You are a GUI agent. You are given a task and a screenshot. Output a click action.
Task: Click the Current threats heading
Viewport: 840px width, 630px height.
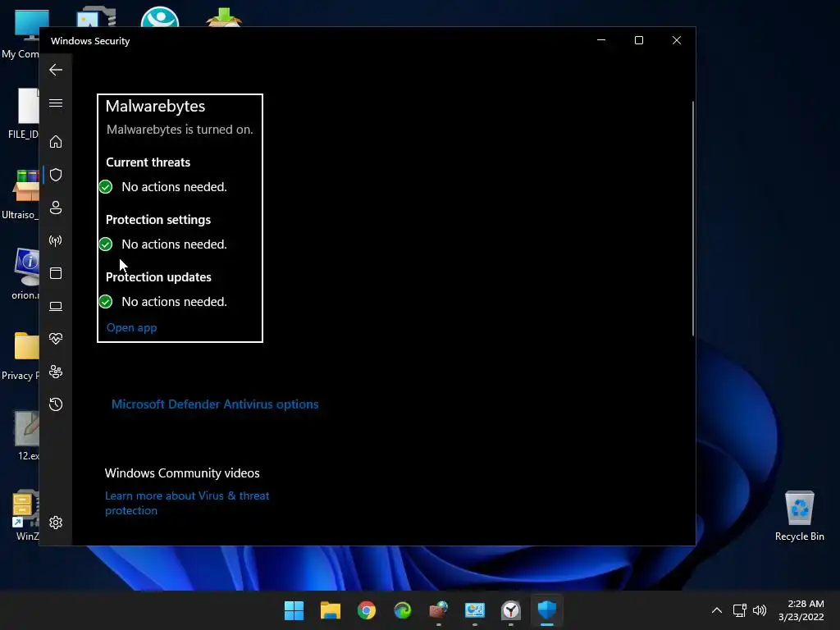click(x=148, y=162)
